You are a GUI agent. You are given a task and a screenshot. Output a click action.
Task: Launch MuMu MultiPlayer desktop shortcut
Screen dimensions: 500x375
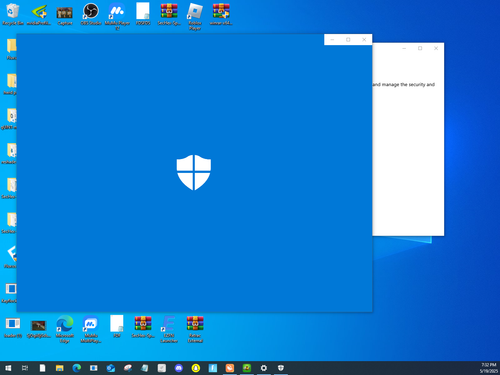(x=91, y=329)
